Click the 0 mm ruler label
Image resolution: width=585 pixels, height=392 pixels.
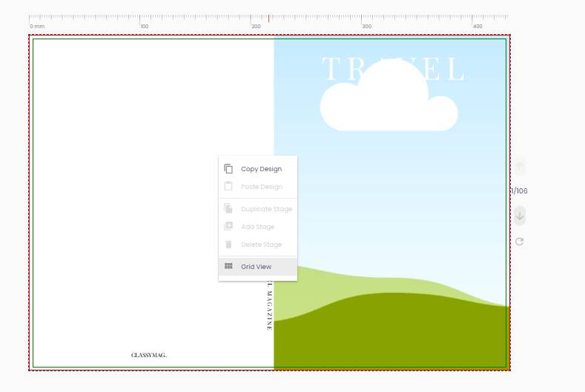coord(37,27)
